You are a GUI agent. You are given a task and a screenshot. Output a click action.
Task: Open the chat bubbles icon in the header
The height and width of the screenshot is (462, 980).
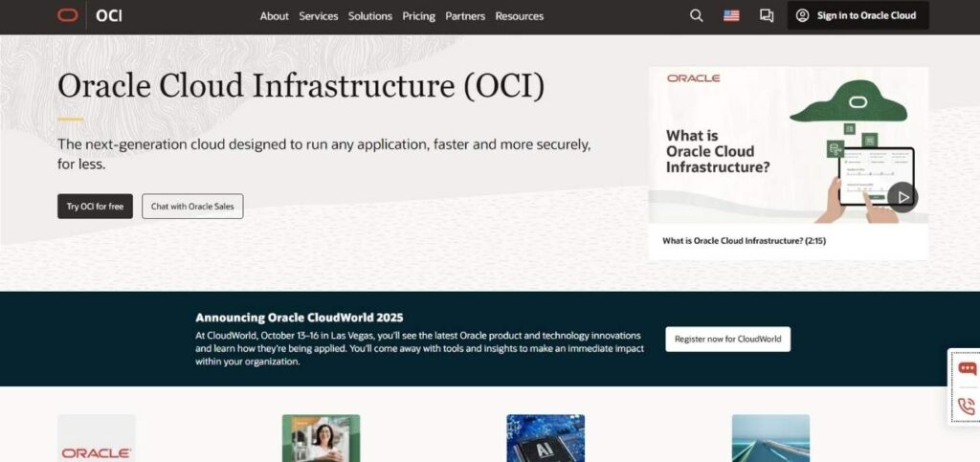767,15
